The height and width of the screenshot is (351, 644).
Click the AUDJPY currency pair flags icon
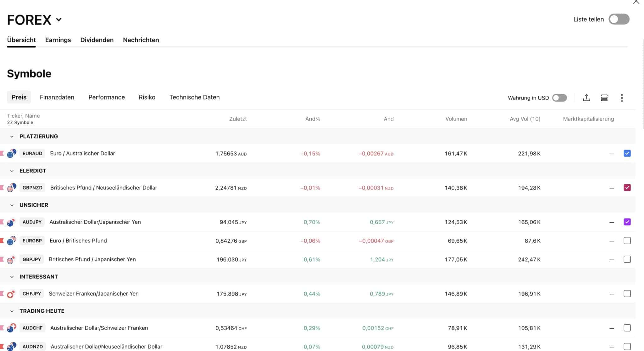[x=11, y=222]
